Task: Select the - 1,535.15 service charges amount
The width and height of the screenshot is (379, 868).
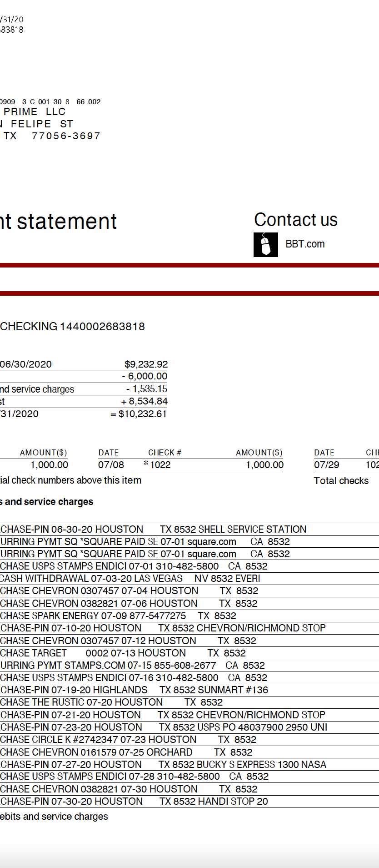Action: [x=146, y=389]
